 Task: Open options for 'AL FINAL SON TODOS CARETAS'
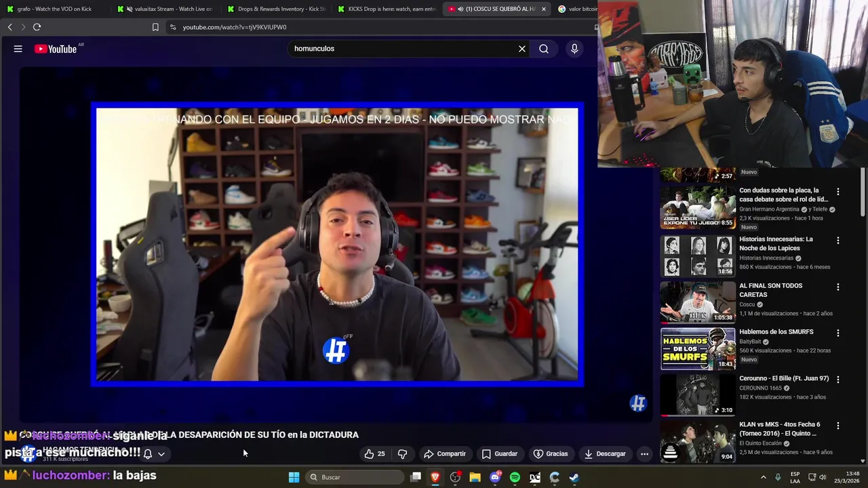837,287
